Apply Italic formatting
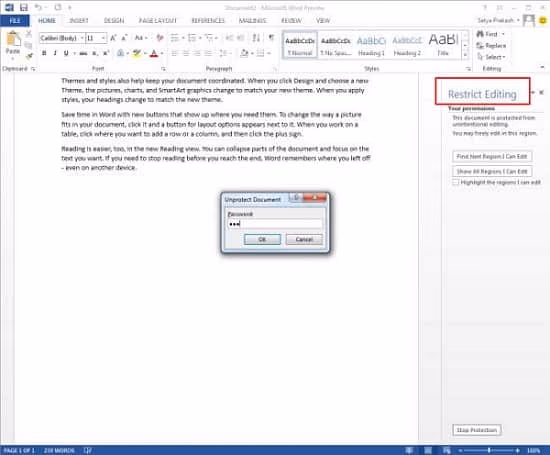The image size is (550, 455). tap(55, 53)
